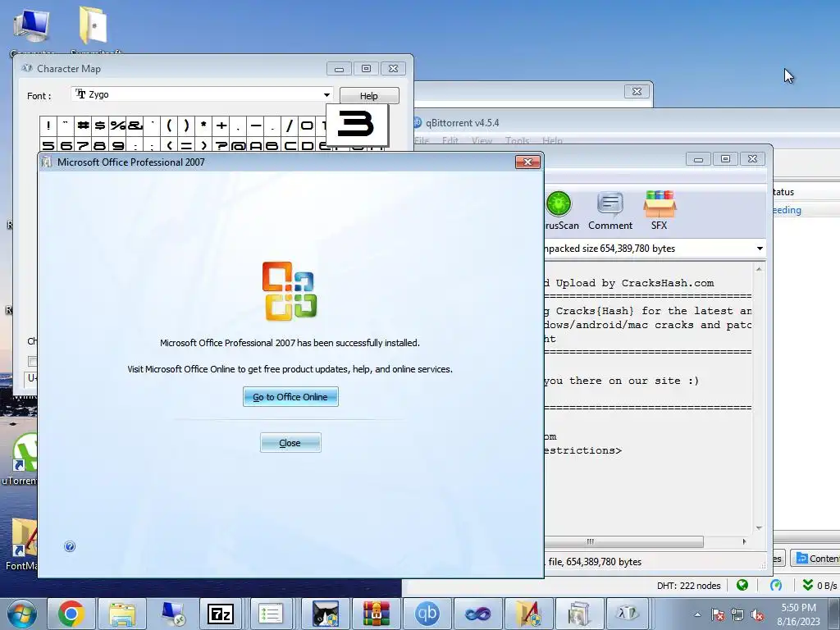Open the clock showing 5:50 PM
Screen dimensions: 840x630
[x=799, y=614]
